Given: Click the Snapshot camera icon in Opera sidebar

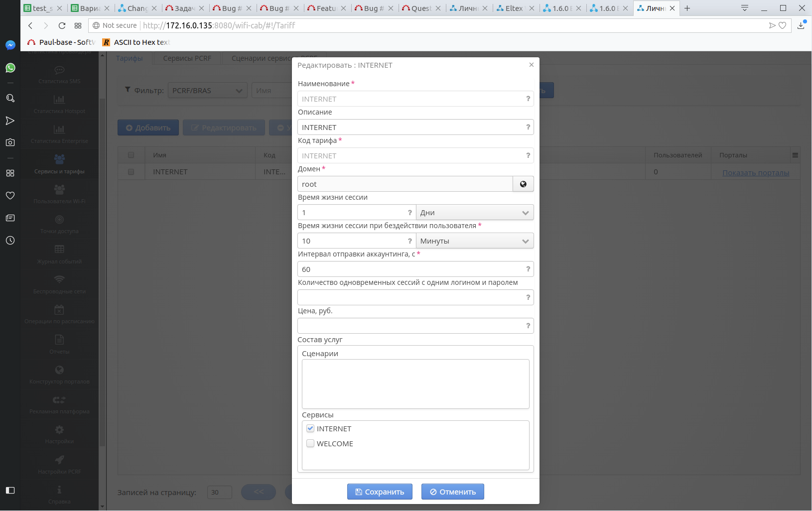Looking at the screenshot, I should pyautogui.click(x=10, y=142).
